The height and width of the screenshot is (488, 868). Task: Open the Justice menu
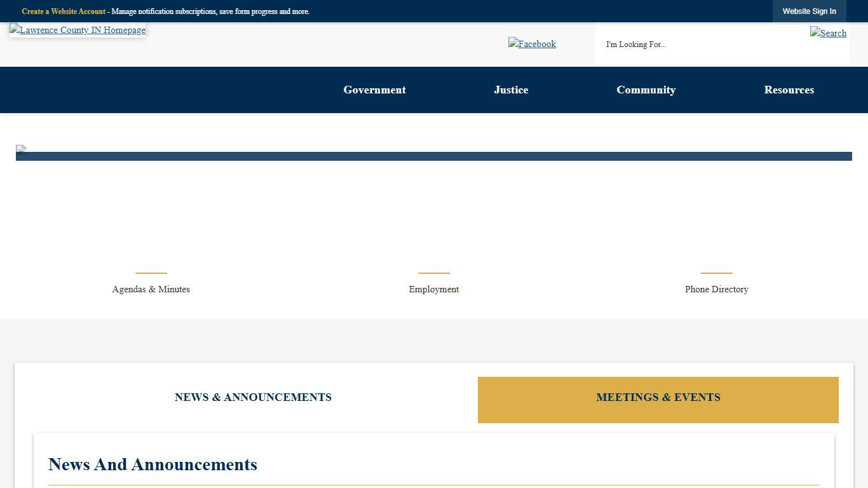click(x=511, y=90)
